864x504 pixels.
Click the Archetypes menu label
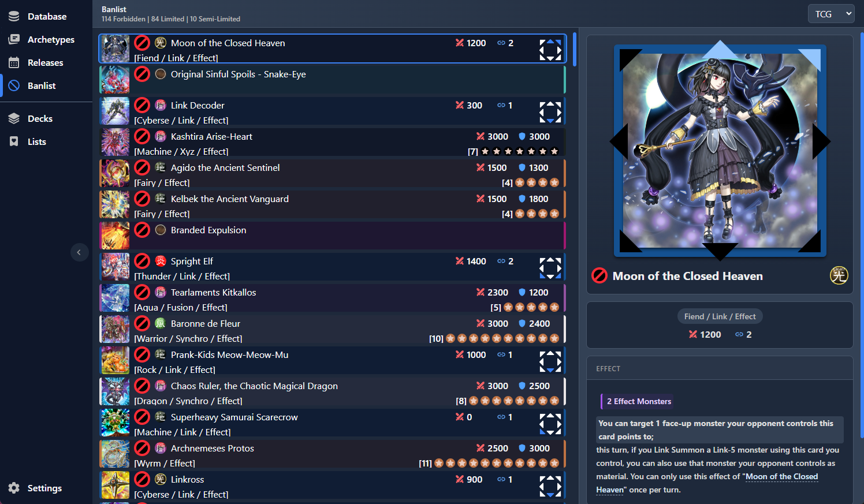pos(51,39)
